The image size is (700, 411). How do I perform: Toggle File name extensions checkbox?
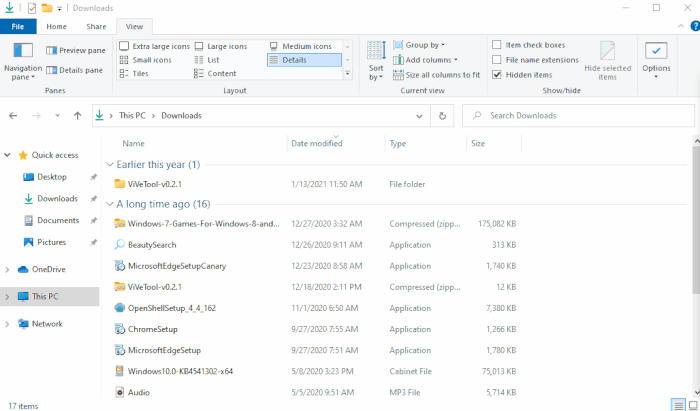(497, 60)
